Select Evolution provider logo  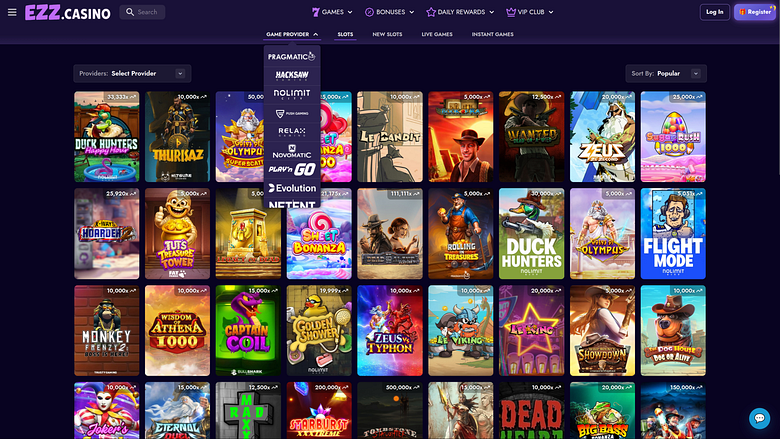292,188
